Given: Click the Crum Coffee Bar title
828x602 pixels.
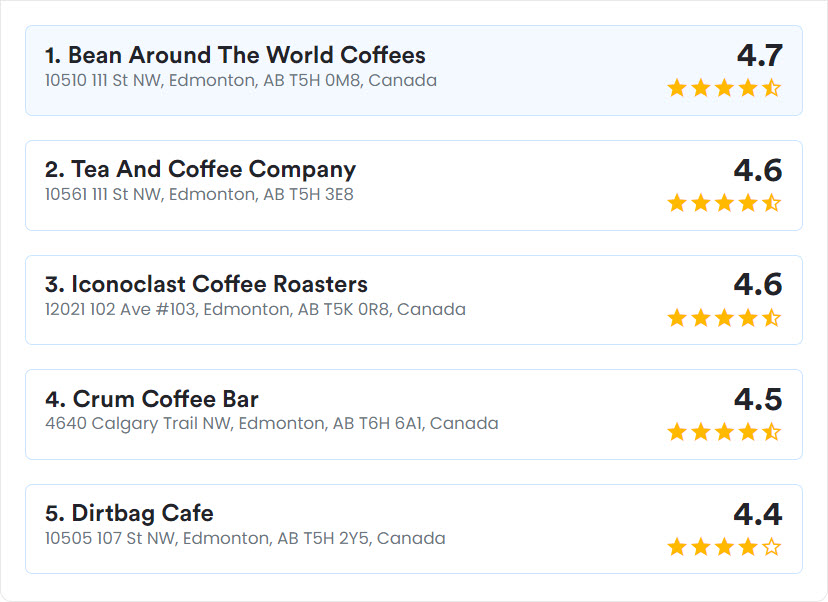Looking at the screenshot, I should coord(152,399).
